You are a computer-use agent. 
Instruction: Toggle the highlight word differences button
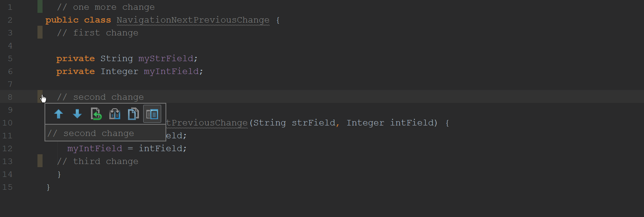click(152, 114)
